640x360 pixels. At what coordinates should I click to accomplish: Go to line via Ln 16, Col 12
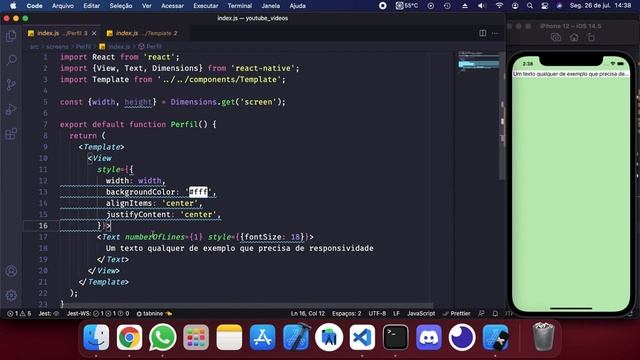(308, 313)
